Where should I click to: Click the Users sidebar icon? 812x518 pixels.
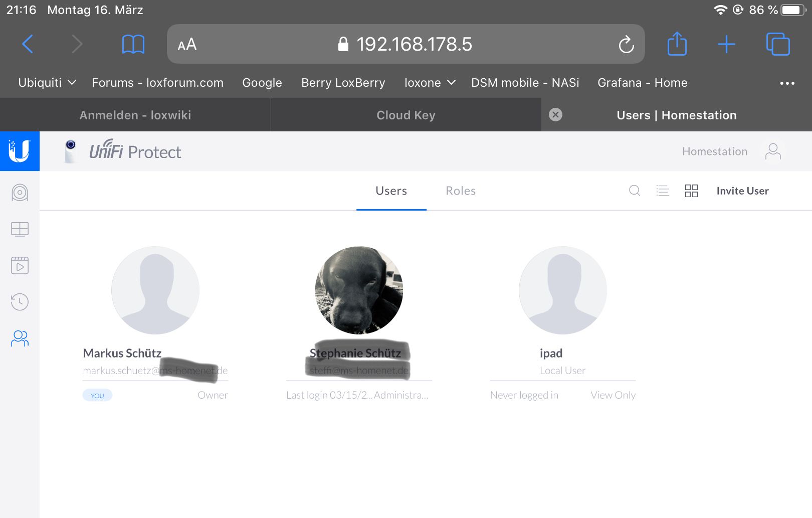coord(20,338)
